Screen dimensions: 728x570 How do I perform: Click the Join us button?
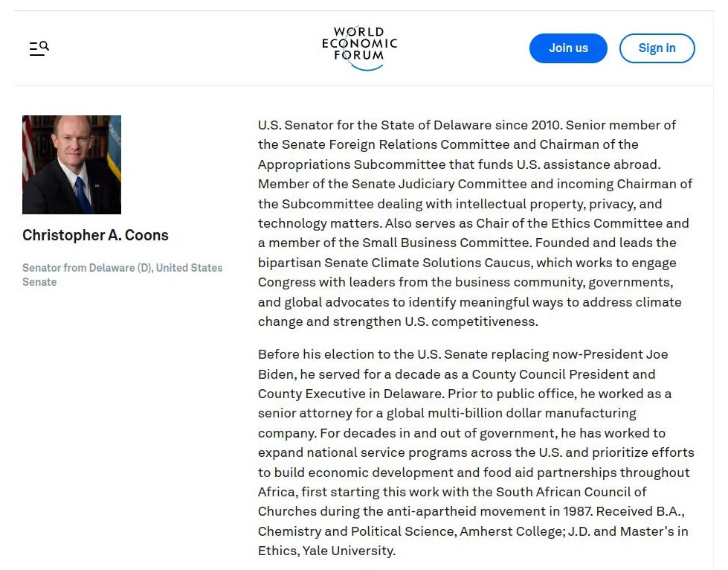[x=568, y=48]
